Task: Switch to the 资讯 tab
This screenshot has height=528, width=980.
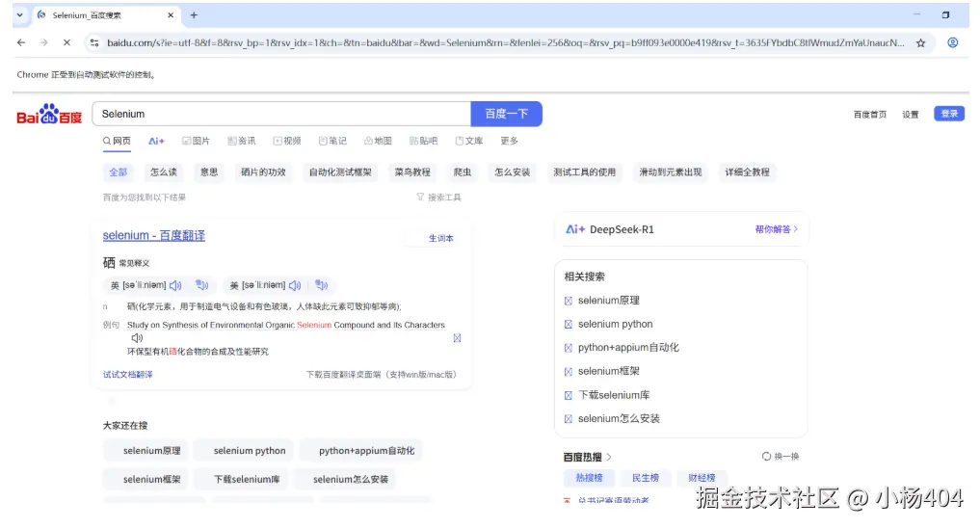Action: click(242, 142)
